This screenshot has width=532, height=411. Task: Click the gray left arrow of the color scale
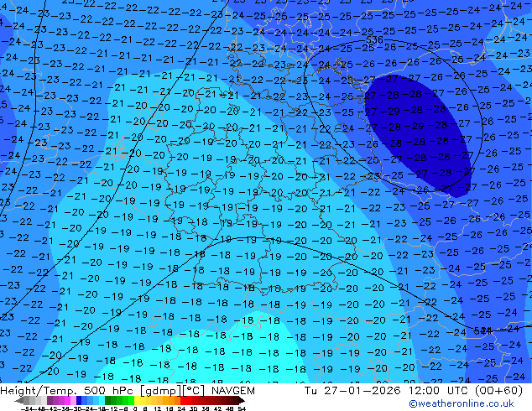19,400
